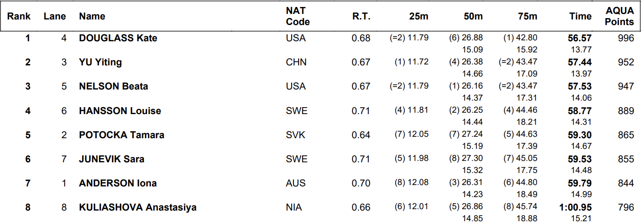The image size is (644, 224).
Task: Click the AQUA Points column header
Action: (619, 16)
